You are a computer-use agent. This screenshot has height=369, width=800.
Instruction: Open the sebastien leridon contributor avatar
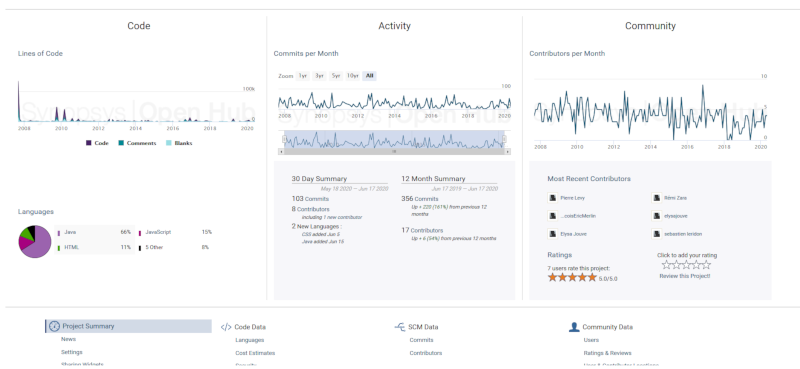656,234
